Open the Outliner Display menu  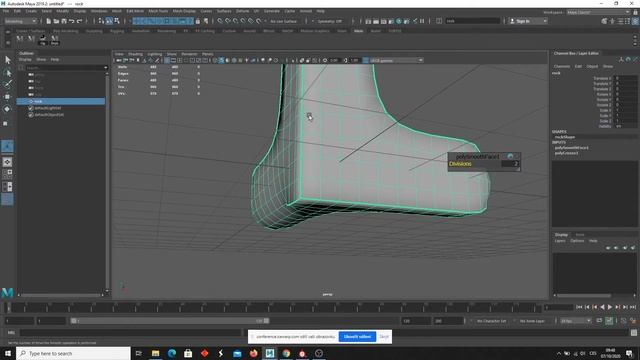point(25,60)
